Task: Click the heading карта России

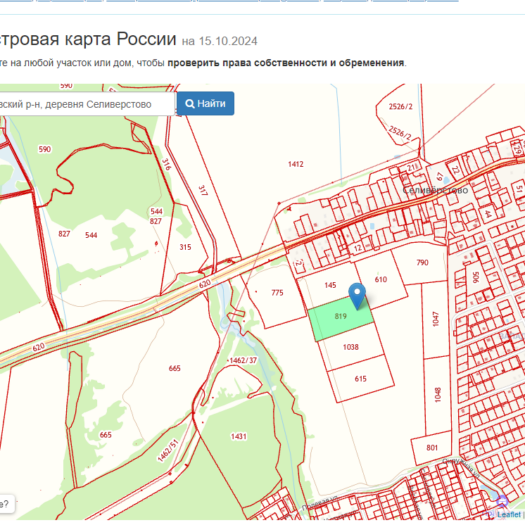Action: (120, 39)
